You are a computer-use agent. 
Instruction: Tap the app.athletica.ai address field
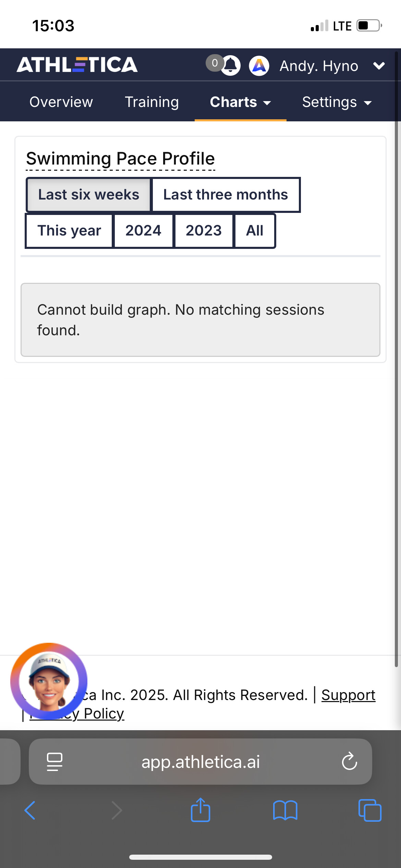(x=200, y=762)
